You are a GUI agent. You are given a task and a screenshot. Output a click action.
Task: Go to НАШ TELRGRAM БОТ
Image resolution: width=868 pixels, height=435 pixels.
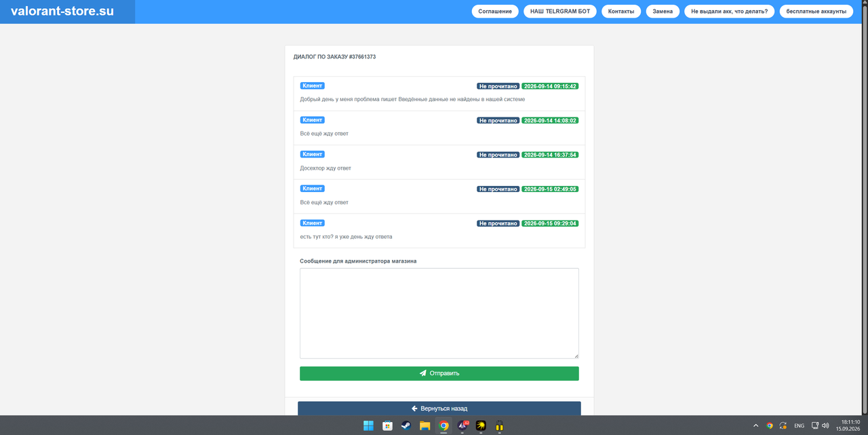560,12
